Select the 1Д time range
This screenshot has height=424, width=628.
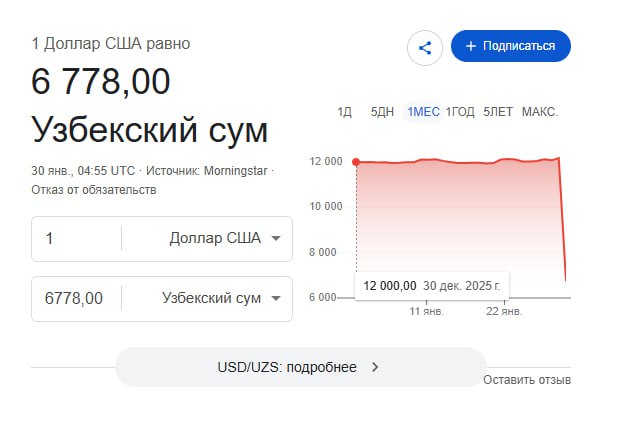(345, 112)
